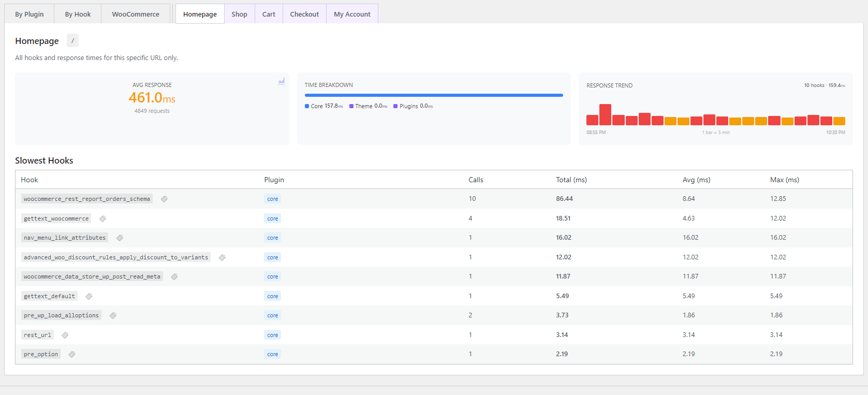Click last orange bar in Response Trend chart
Viewport: 868px width, 395px height.
click(839, 121)
